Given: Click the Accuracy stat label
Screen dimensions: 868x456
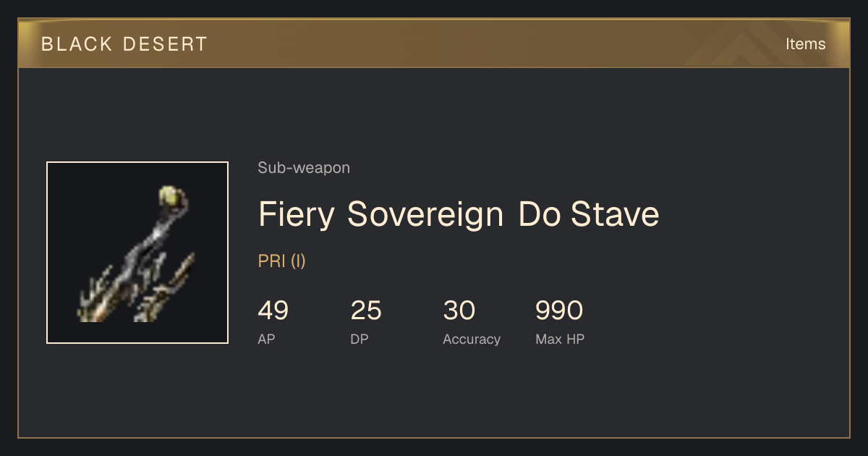Looking at the screenshot, I should pyautogui.click(x=472, y=339).
